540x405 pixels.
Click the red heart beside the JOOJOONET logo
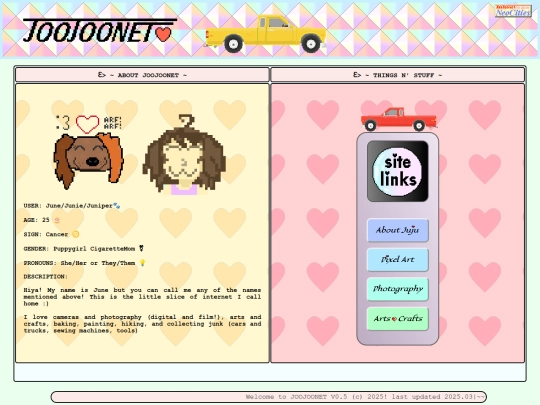coord(163,34)
